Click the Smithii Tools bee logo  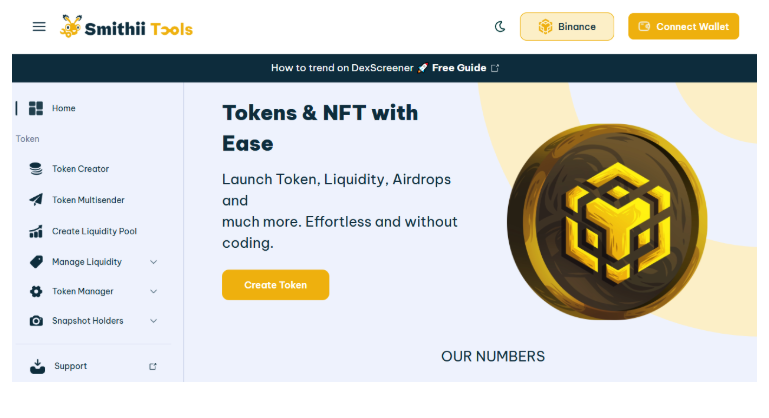click(70, 26)
